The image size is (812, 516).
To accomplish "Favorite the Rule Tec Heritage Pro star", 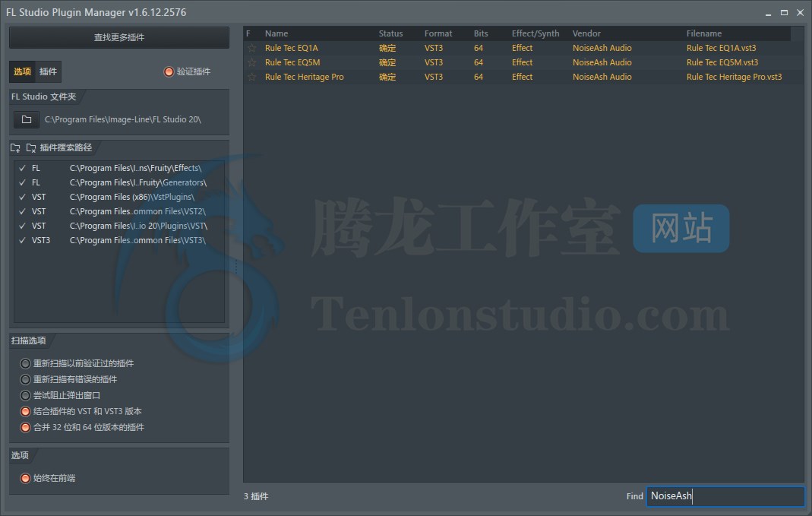I will 251,78.
